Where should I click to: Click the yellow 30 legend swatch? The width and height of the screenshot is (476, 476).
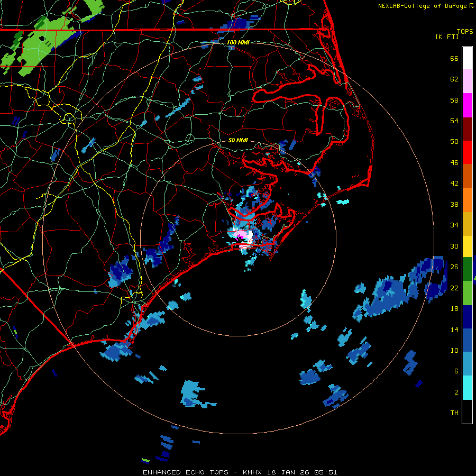pyautogui.click(x=467, y=246)
